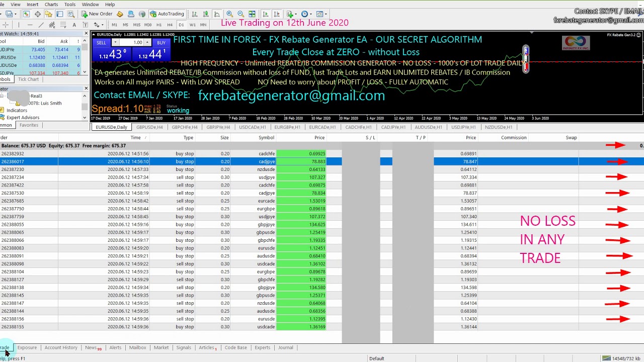Open the Tick Chart tab

pos(28,79)
